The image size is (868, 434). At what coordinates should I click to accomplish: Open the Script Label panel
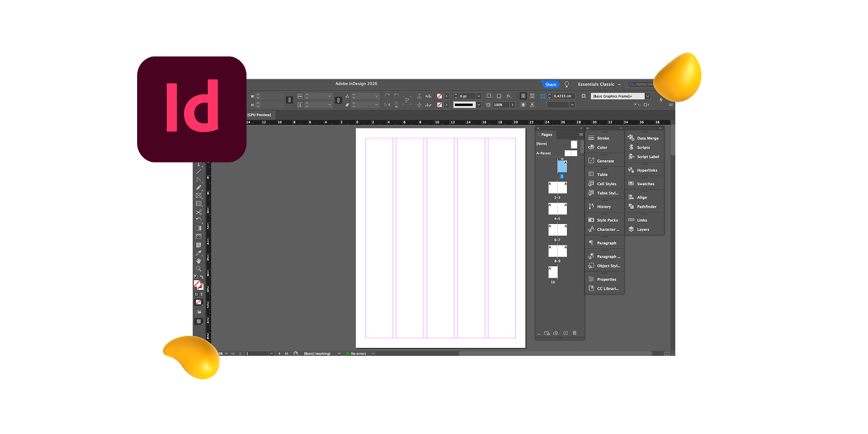[x=643, y=157]
